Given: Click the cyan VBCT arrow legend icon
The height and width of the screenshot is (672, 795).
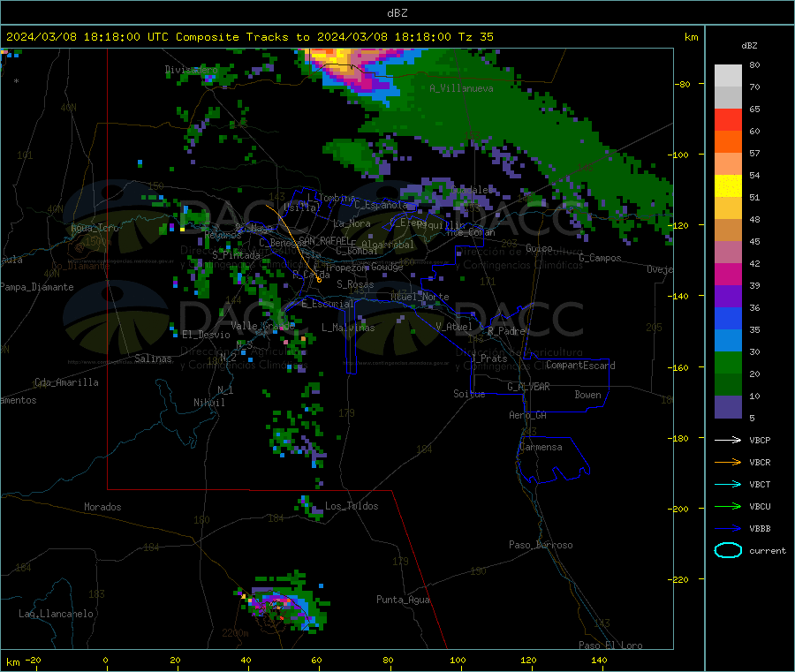Looking at the screenshot, I should pos(728,484).
